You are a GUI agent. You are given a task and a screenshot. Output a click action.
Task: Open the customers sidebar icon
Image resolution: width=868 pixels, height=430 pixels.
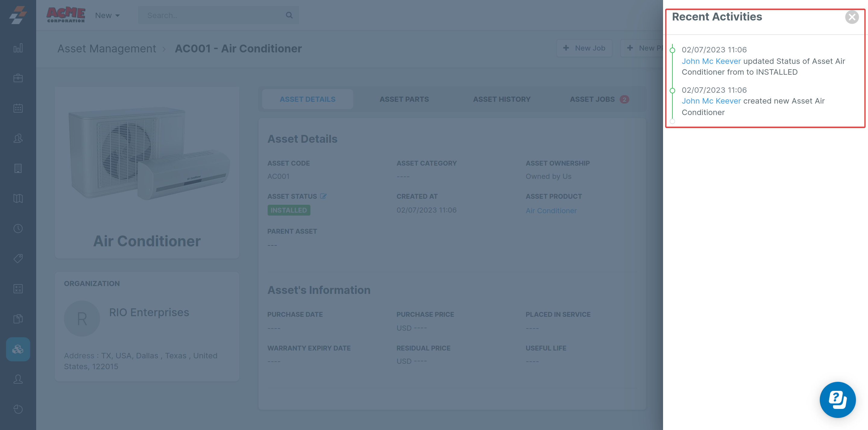coord(18,139)
